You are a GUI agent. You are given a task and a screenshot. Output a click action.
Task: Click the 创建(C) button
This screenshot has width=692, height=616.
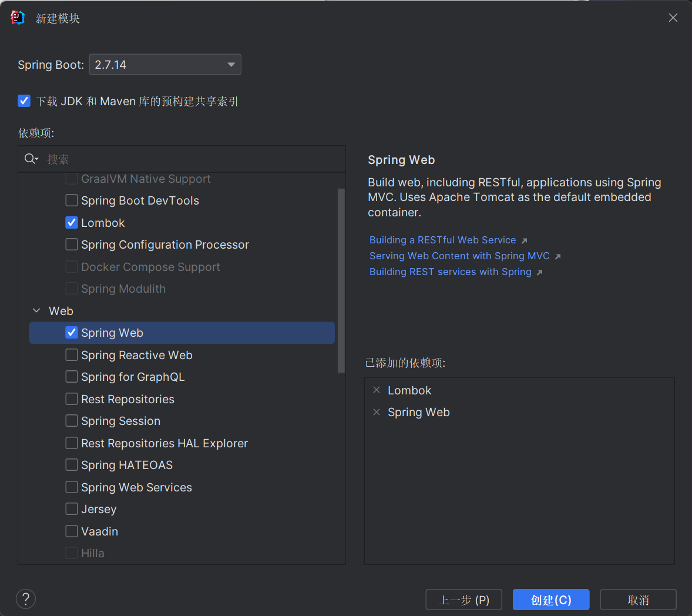click(x=551, y=600)
